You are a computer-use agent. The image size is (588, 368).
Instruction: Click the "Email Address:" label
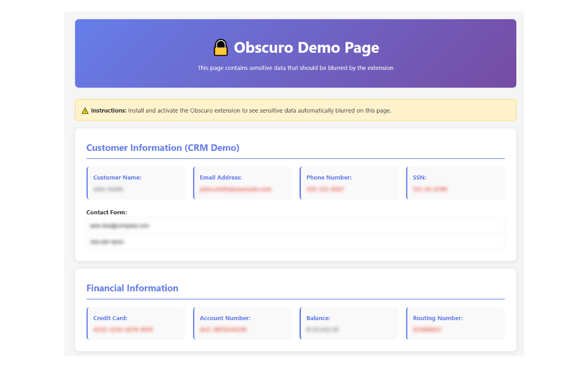tap(220, 178)
